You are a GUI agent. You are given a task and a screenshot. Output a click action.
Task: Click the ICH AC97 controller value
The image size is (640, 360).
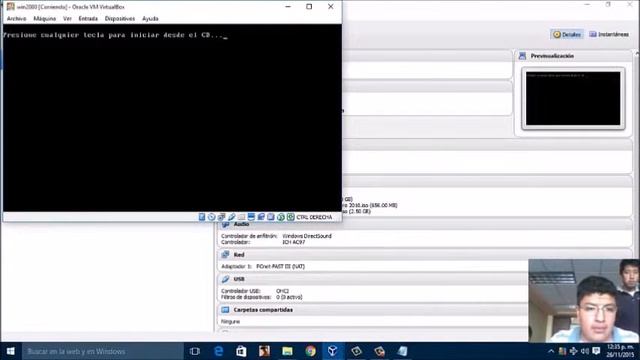(x=294, y=242)
